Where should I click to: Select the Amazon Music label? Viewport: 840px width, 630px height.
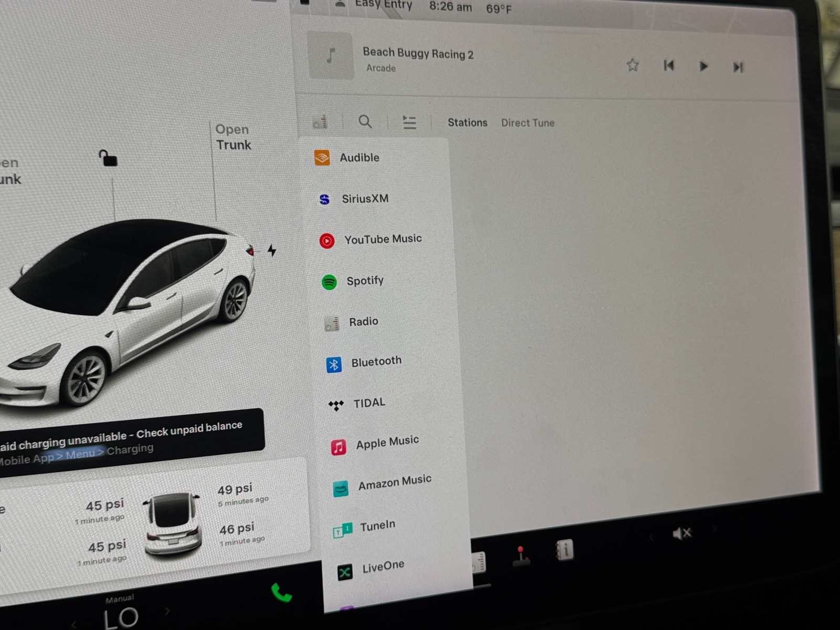point(395,482)
